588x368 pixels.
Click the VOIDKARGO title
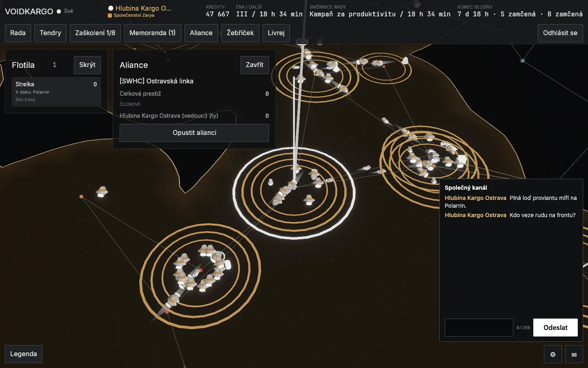tap(29, 11)
